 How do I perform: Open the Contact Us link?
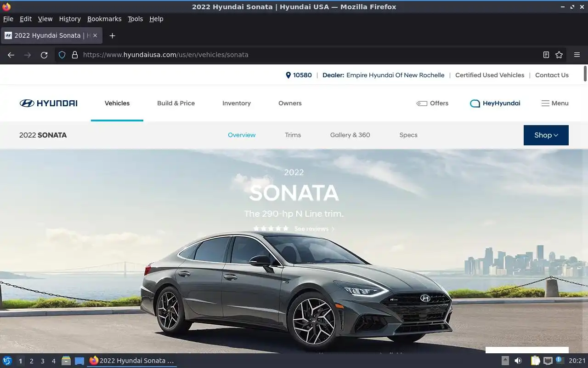click(552, 75)
